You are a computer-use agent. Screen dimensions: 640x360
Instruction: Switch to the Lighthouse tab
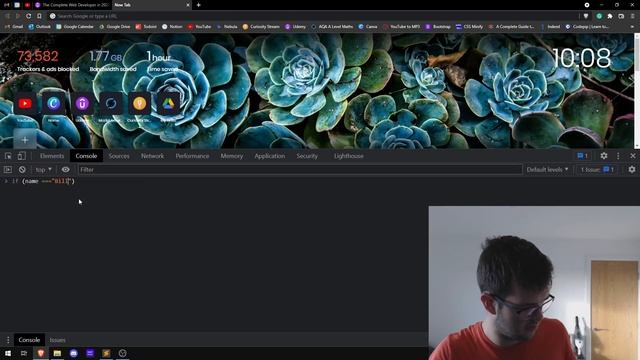(349, 156)
